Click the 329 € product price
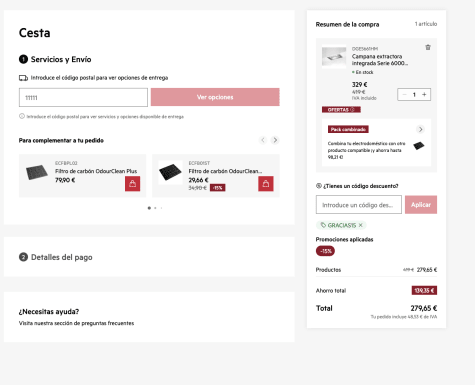475x385 pixels. pos(359,85)
